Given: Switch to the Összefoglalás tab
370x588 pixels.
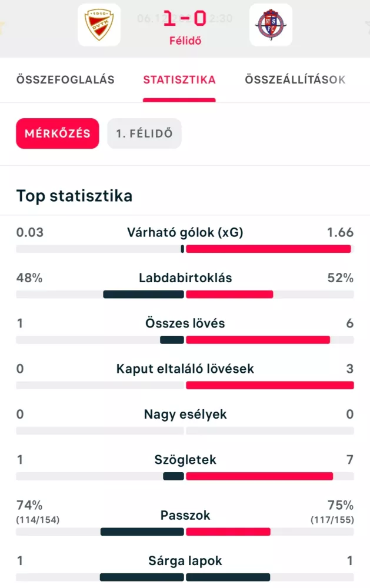Looking at the screenshot, I should point(65,80).
